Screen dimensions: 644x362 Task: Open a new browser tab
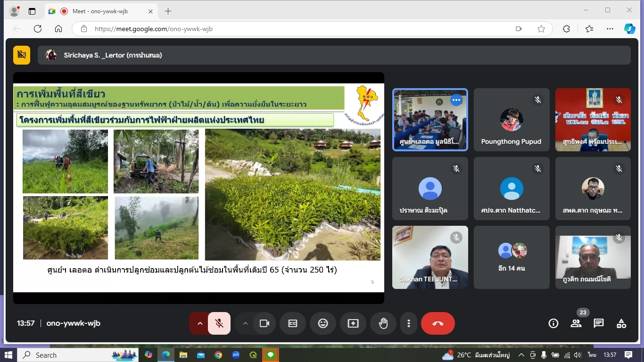[x=168, y=11]
